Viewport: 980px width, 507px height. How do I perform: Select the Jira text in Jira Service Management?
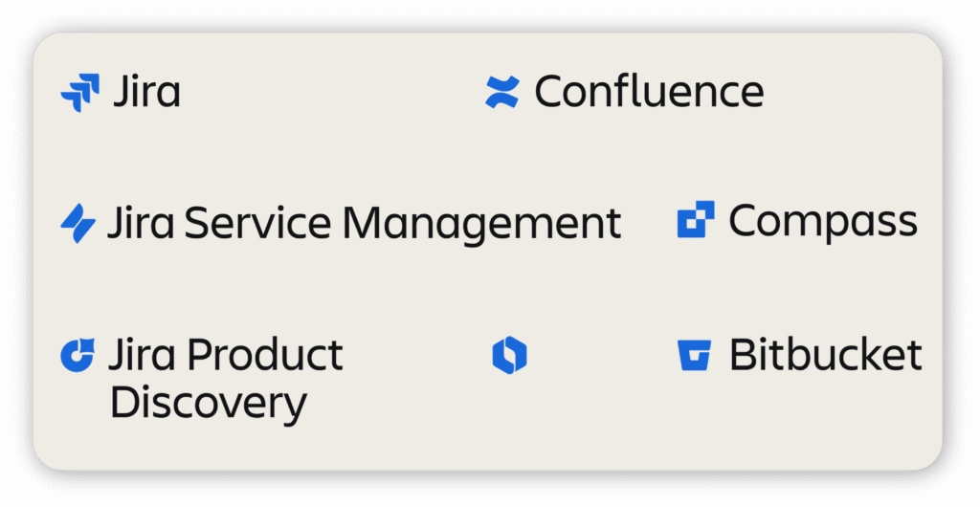click(x=142, y=223)
